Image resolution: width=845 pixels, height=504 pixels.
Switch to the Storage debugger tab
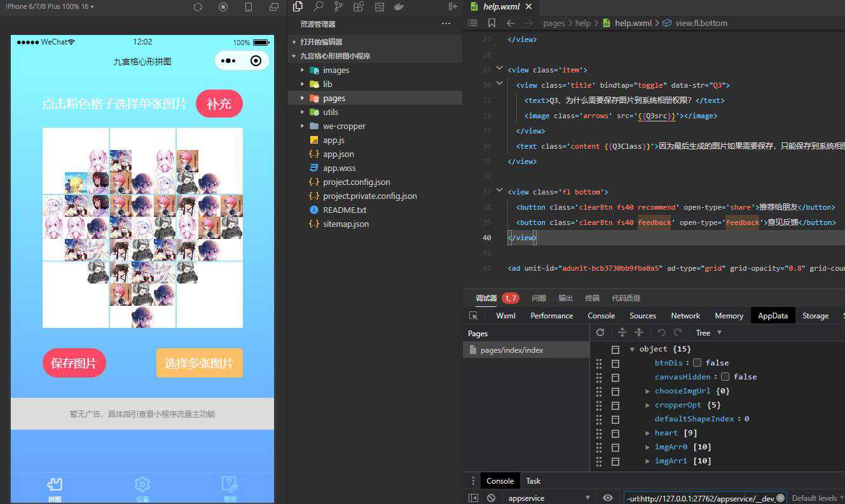(815, 316)
